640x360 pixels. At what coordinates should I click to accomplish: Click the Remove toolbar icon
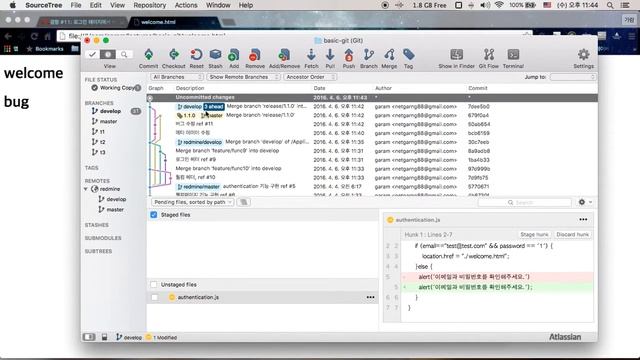[x=255, y=55]
